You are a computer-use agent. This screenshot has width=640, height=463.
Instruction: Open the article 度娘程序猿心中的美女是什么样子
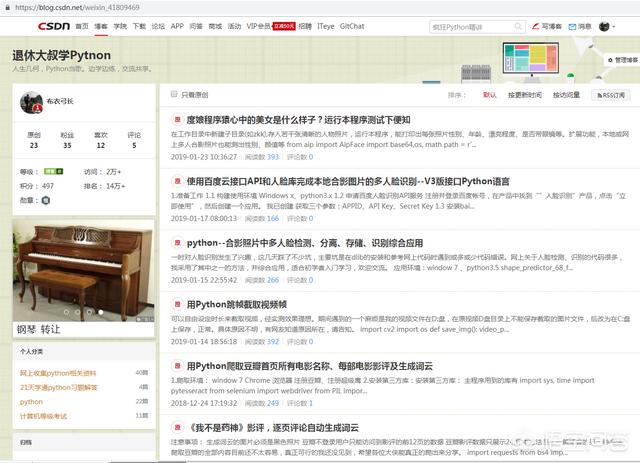(x=298, y=120)
